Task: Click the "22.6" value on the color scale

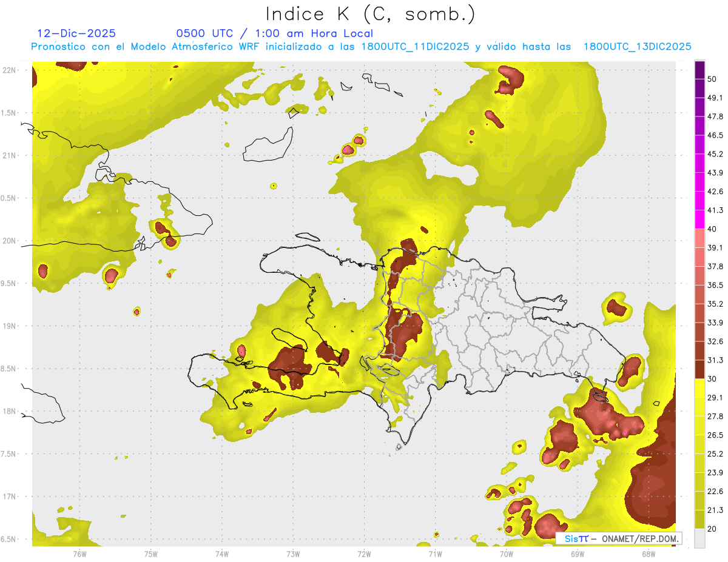Action: pyautogui.click(x=716, y=491)
